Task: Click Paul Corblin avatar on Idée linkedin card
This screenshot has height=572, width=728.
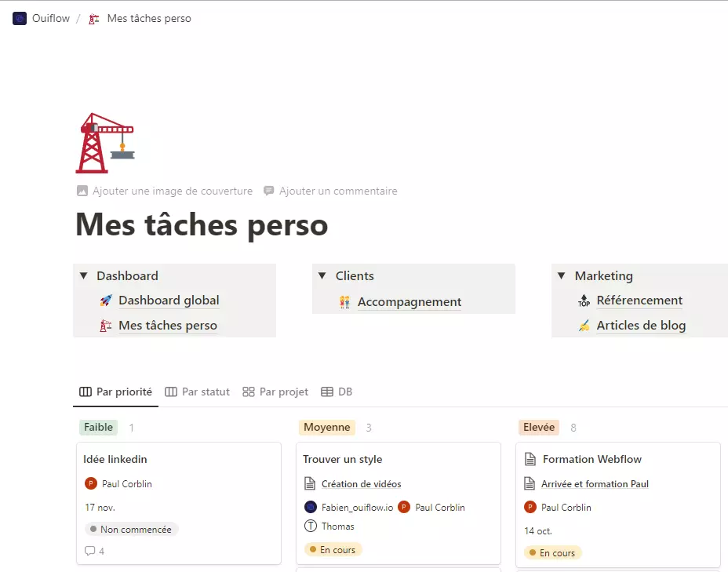Action: (x=91, y=484)
